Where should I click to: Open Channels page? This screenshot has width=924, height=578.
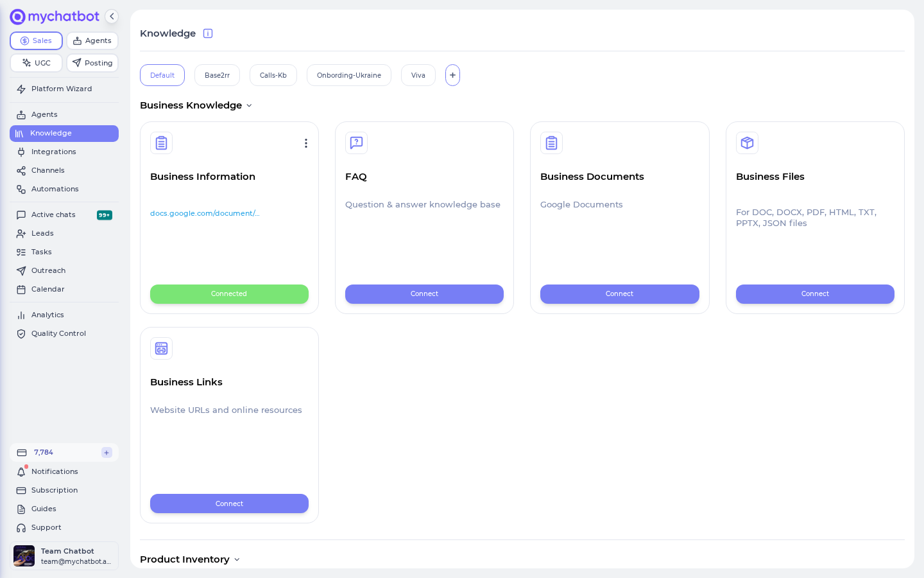click(64, 171)
